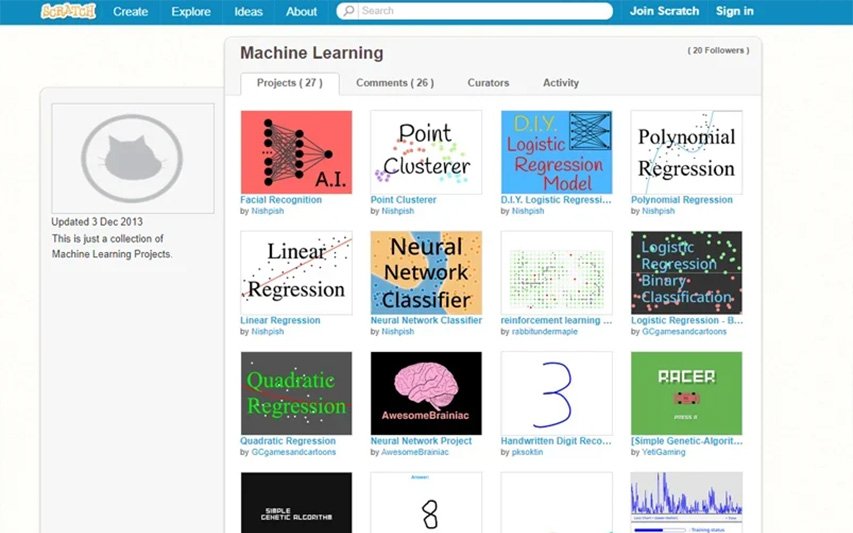853x533 pixels.
Task: Open GCgamesandcartoons link under Quadratic Regression
Action: coord(294,452)
